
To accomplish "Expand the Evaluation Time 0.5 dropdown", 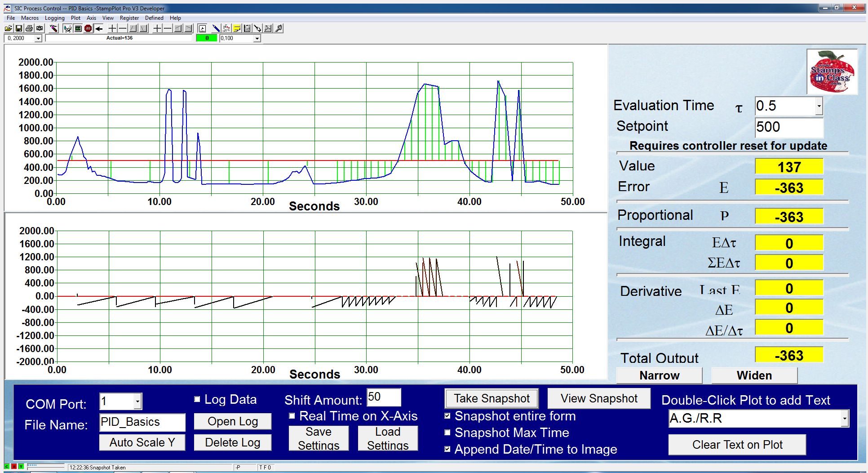I will tap(819, 106).
